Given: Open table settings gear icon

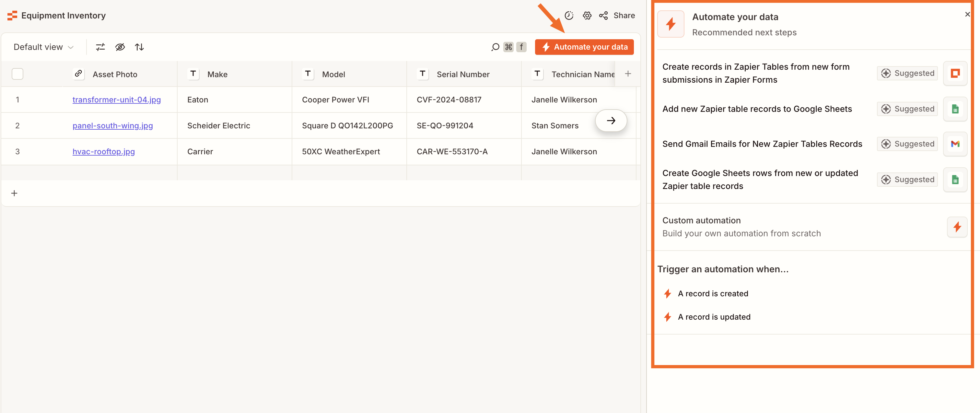Looking at the screenshot, I should [x=587, y=16].
